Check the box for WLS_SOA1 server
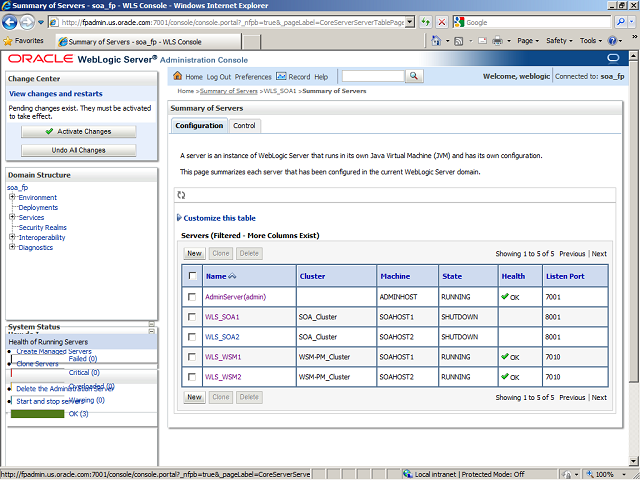640x480 pixels. click(192, 317)
